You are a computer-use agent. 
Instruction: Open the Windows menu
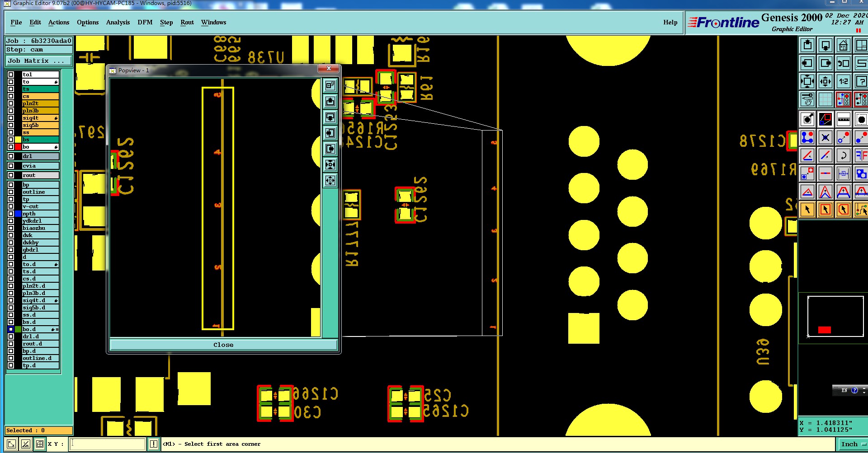pyautogui.click(x=213, y=22)
